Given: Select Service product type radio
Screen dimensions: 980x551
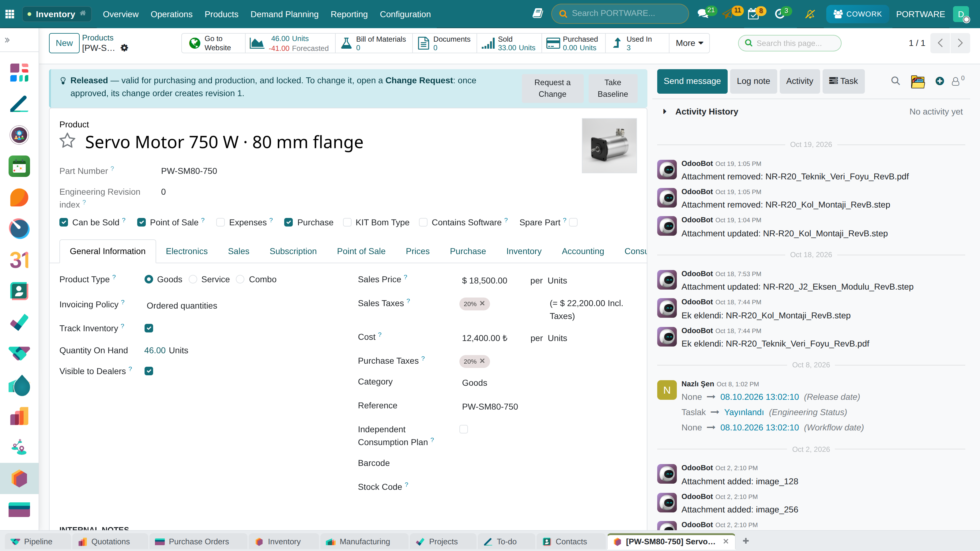Looking at the screenshot, I should point(193,279).
